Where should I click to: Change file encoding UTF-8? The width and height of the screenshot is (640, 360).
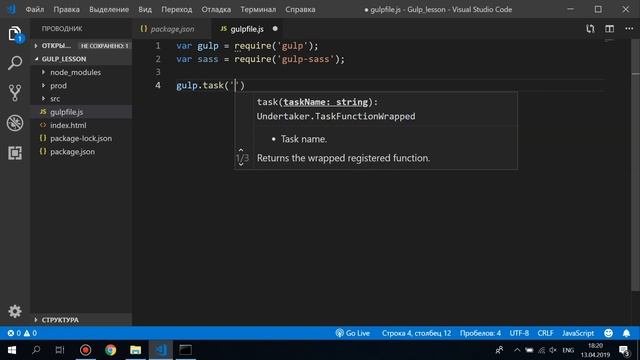tap(519, 333)
